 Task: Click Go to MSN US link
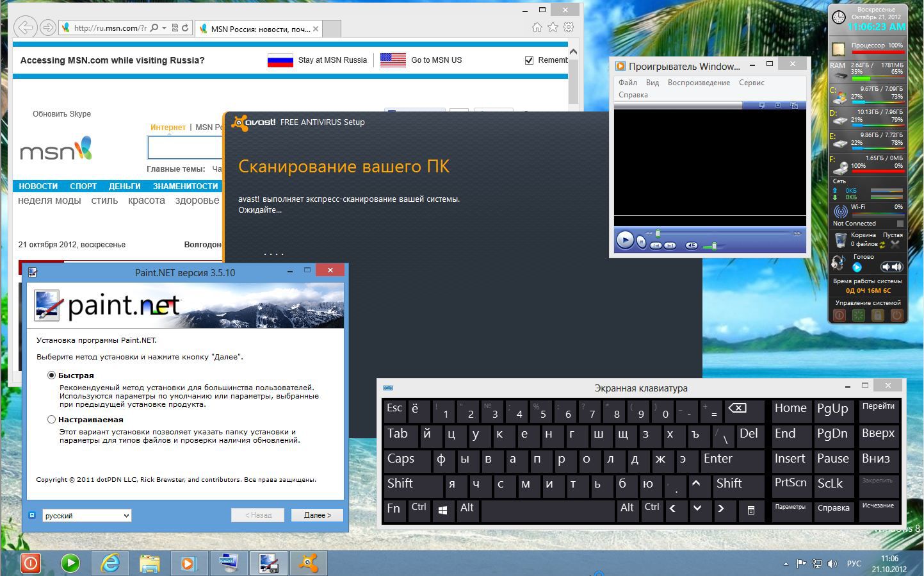[x=436, y=60]
